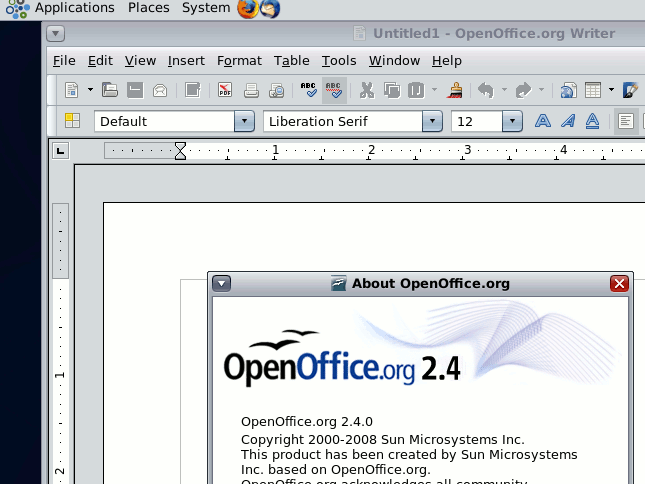Open the Table size dropdown arrow
Viewport: 645px width, 484px height.
click(611, 90)
